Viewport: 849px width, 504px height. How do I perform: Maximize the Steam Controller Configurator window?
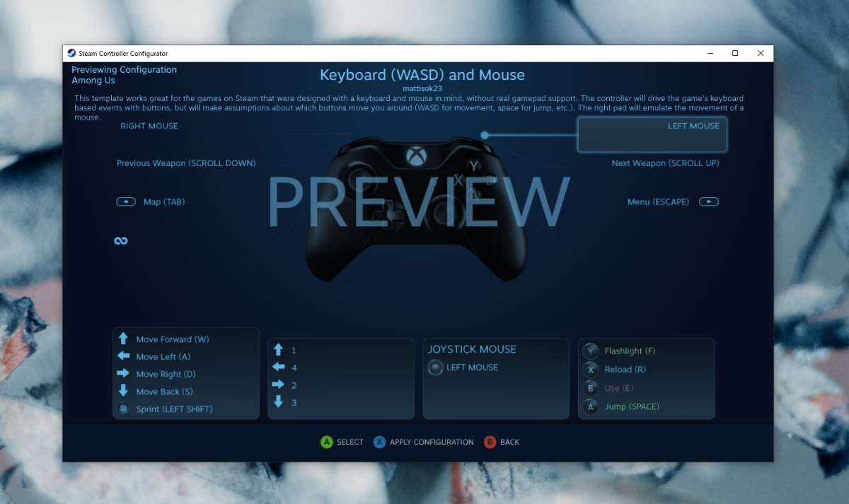point(735,53)
